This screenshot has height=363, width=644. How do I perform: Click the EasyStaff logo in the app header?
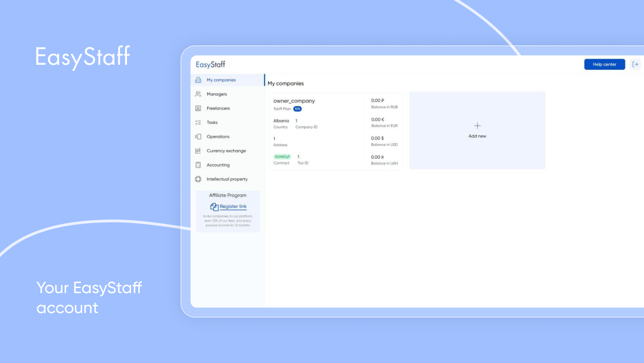tap(210, 64)
